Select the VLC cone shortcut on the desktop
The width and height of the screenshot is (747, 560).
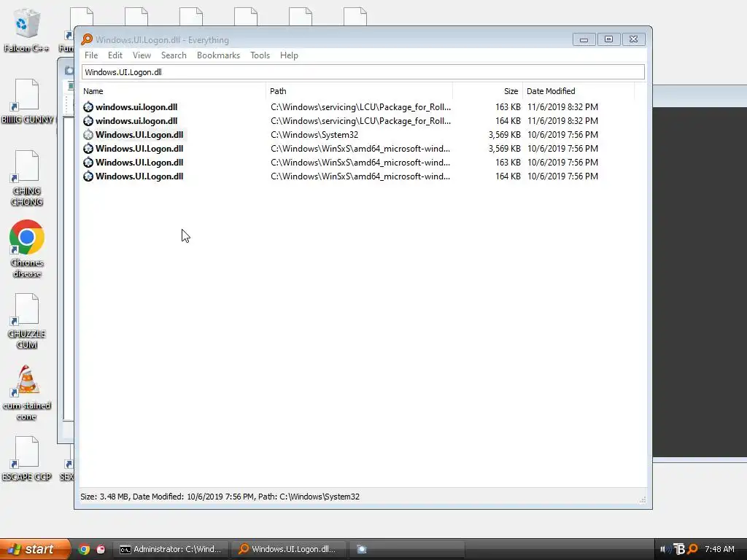[27, 381]
